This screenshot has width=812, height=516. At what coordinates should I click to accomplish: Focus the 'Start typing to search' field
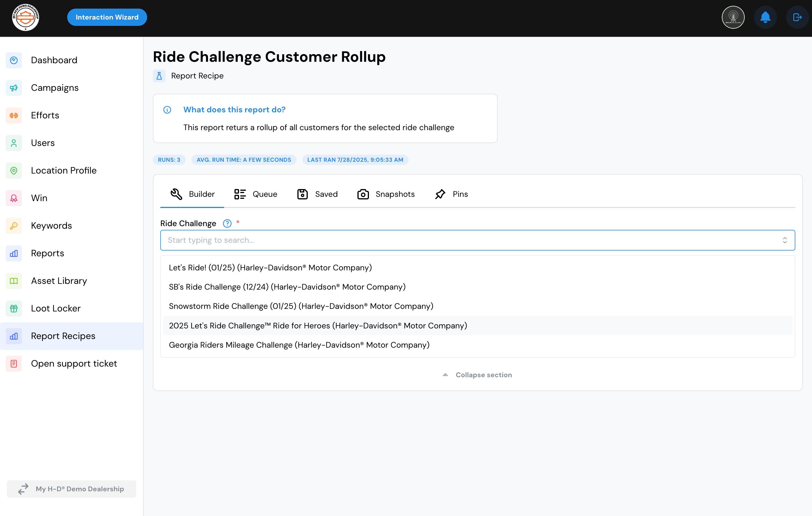coord(472,240)
